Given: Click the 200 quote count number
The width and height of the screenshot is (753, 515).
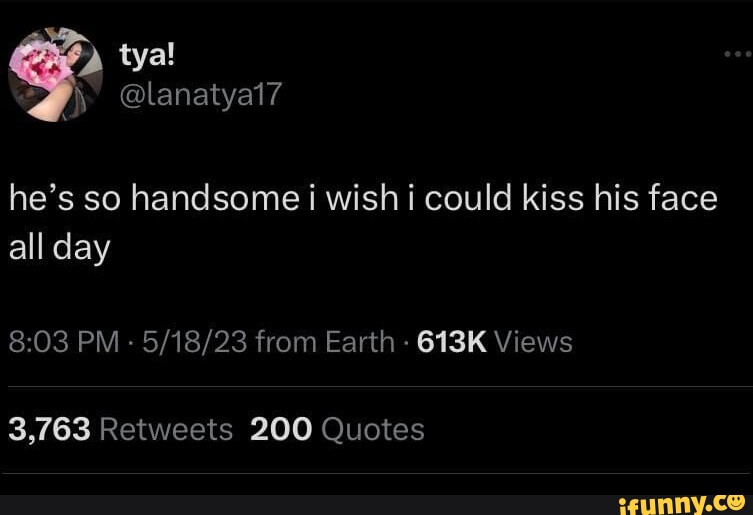Looking at the screenshot, I should [x=282, y=429].
